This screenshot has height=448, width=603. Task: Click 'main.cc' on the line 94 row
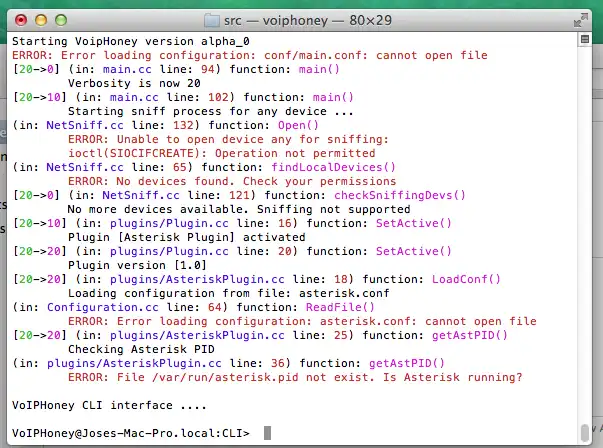click(127, 69)
